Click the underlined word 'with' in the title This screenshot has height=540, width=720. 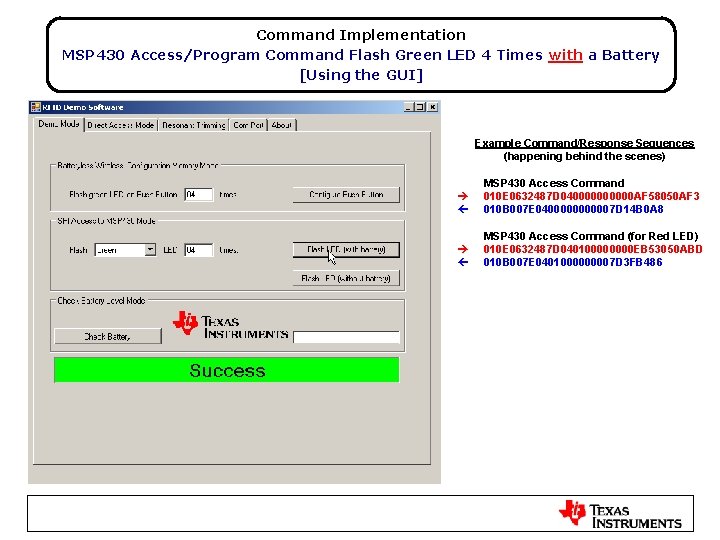(x=565, y=55)
